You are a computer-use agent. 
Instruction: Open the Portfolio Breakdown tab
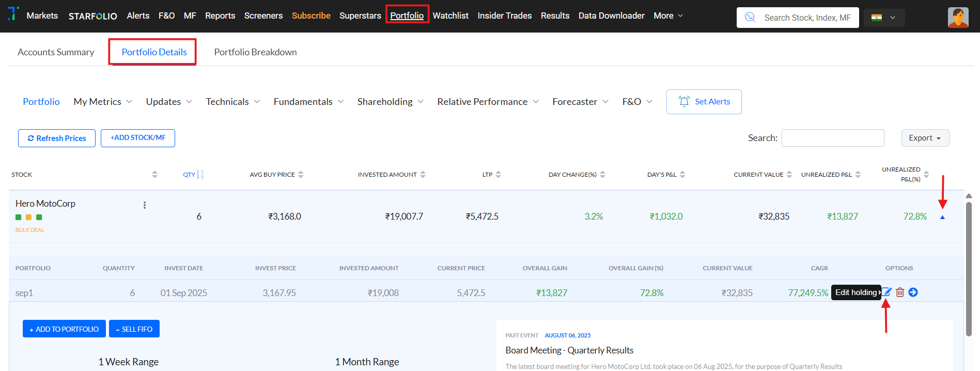pos(255,52)
